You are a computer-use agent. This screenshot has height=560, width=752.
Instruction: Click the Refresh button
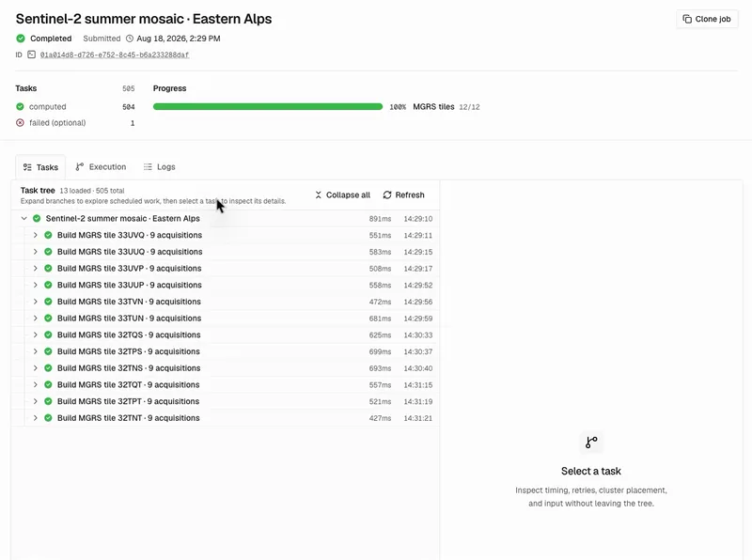[x=404, y=195]
